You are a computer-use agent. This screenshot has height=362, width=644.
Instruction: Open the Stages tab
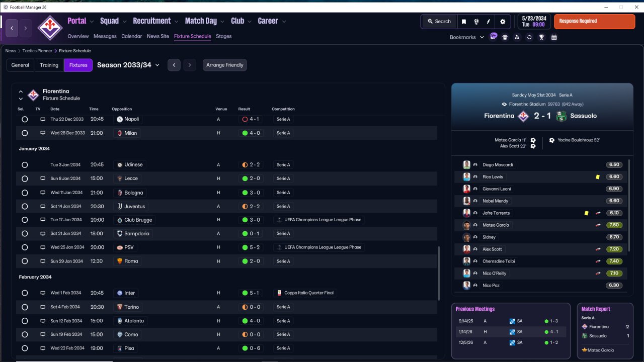224,36
